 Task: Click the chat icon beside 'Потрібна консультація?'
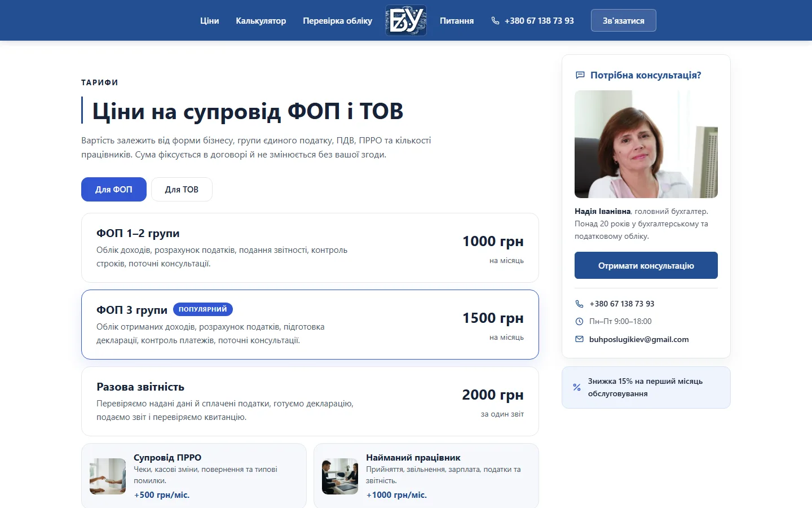pos(580,75)
